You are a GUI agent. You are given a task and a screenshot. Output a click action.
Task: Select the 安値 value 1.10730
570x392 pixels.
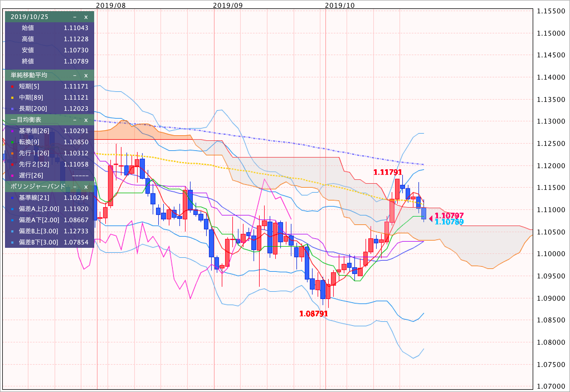(x=76, y=50)
